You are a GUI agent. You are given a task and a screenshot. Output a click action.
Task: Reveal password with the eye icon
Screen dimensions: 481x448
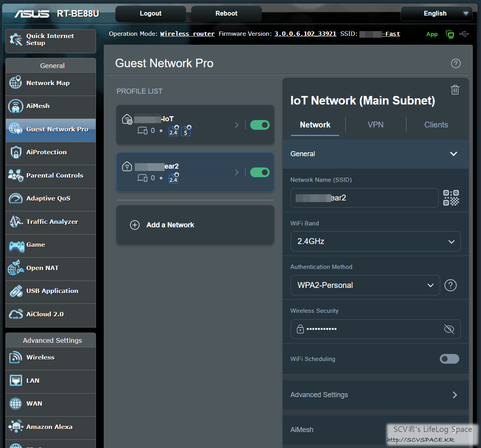coord(449,329)
